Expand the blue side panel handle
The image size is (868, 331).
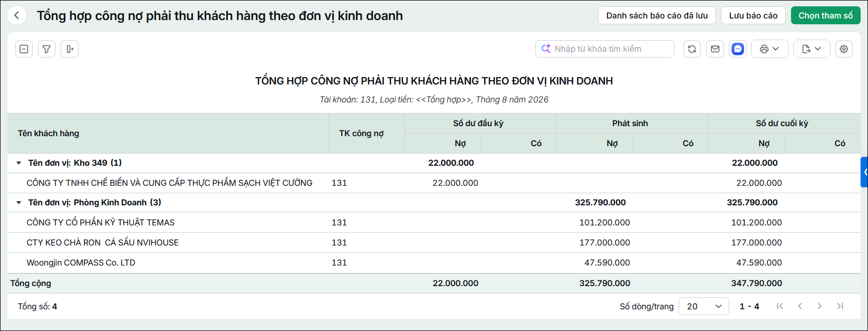point(864,172)
